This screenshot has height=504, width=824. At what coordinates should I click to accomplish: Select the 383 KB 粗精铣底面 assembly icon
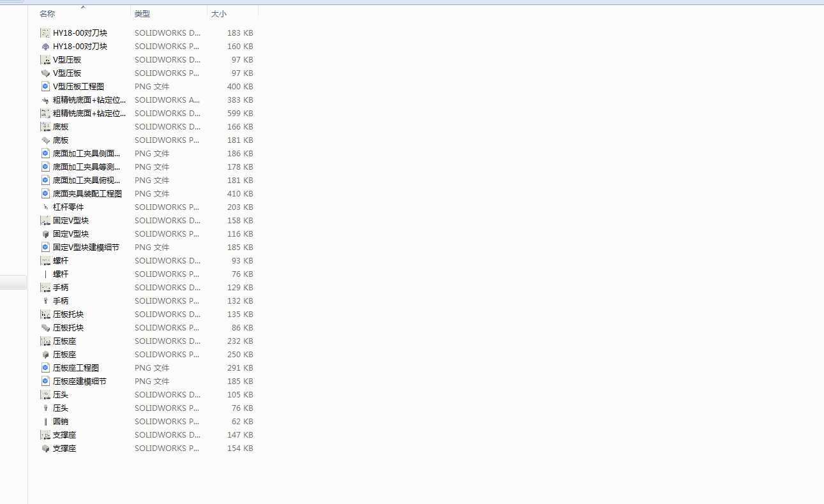45,100
